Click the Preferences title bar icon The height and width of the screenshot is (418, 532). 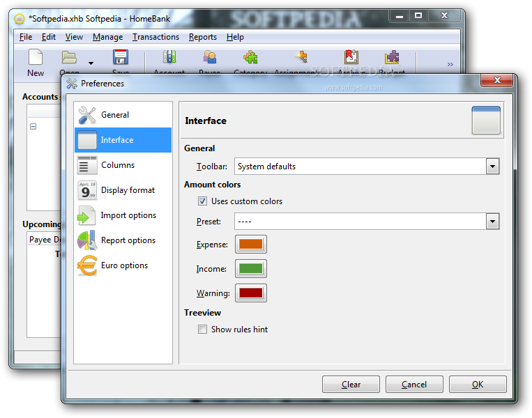72,84
